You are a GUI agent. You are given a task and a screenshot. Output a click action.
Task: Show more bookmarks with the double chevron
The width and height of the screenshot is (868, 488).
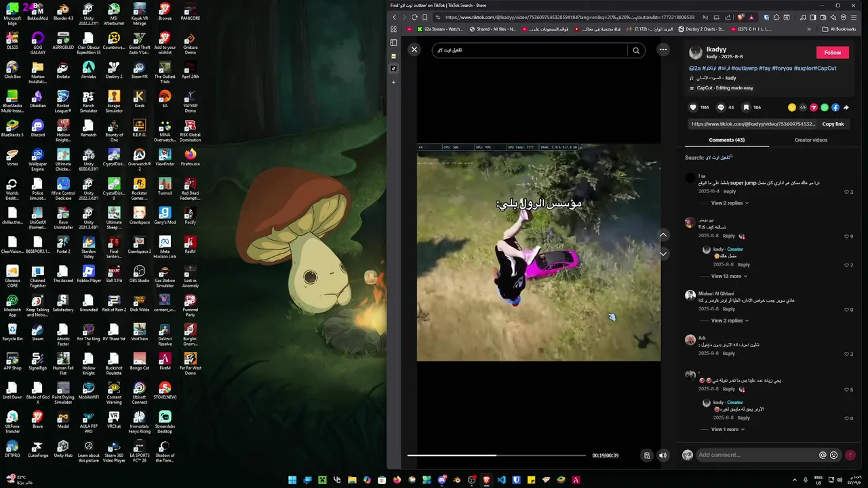pyautogui.click(x=808, y=29)
